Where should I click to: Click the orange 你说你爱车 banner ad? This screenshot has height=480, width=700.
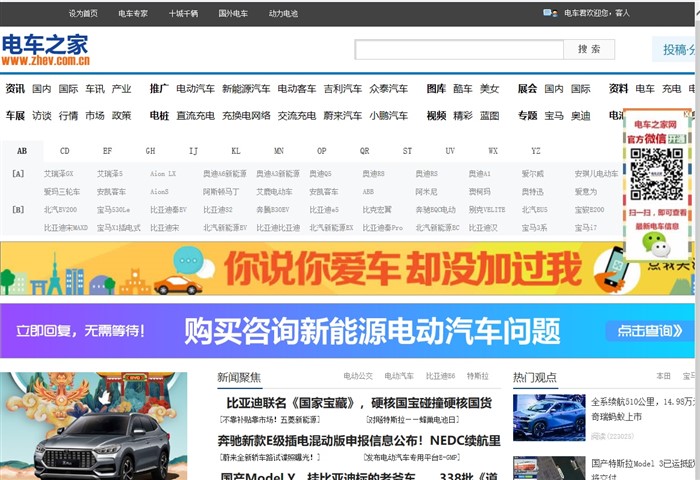(347, 268)
